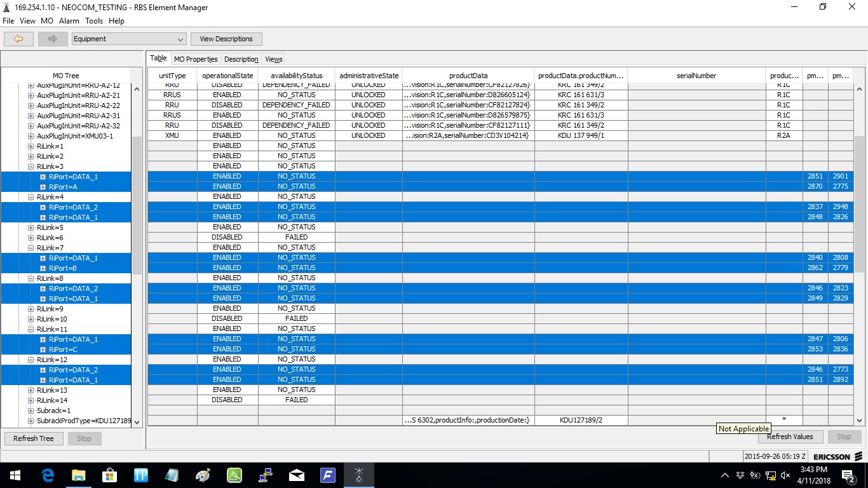This screenshot has height=488, width=868.
Task: Open the notepad icon on the taskbar
Action: (172, 475)
